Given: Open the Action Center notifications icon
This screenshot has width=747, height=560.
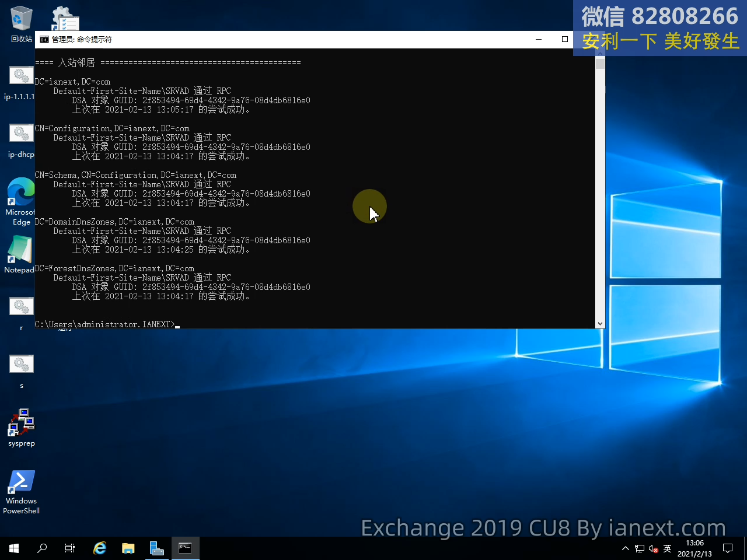Looking at the screenshot, I should [728, 548].
